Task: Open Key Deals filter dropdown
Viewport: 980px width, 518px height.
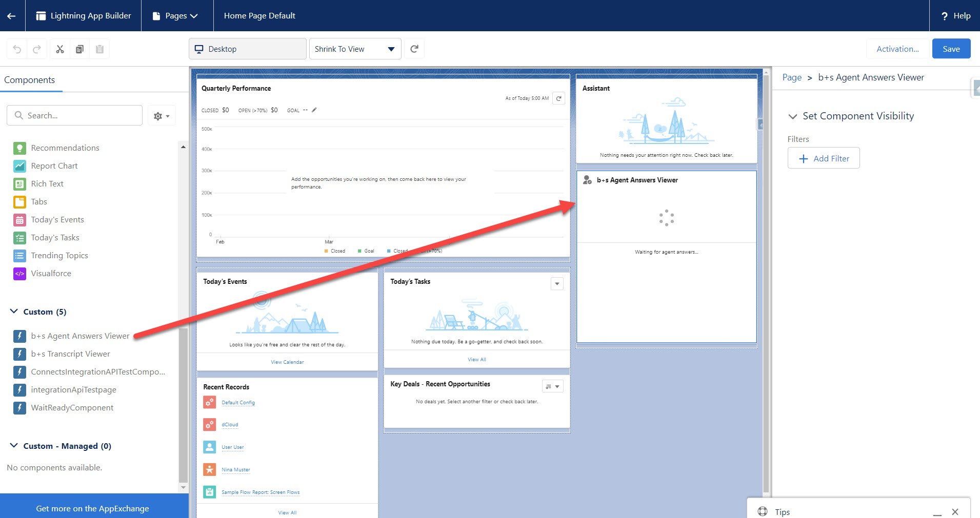Action: point(553,386)
